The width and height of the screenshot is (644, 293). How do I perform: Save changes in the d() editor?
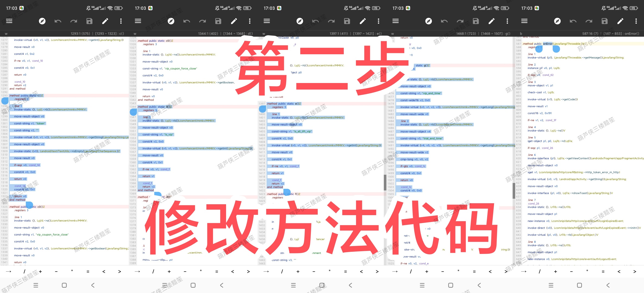pos(218,21)
